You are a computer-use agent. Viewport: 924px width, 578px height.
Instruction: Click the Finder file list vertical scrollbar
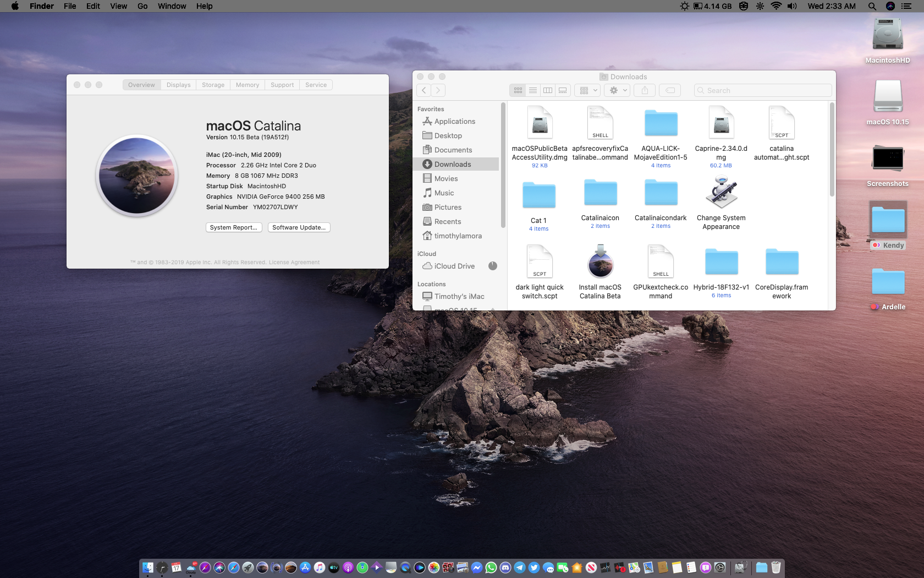click(x=832, y=150)
